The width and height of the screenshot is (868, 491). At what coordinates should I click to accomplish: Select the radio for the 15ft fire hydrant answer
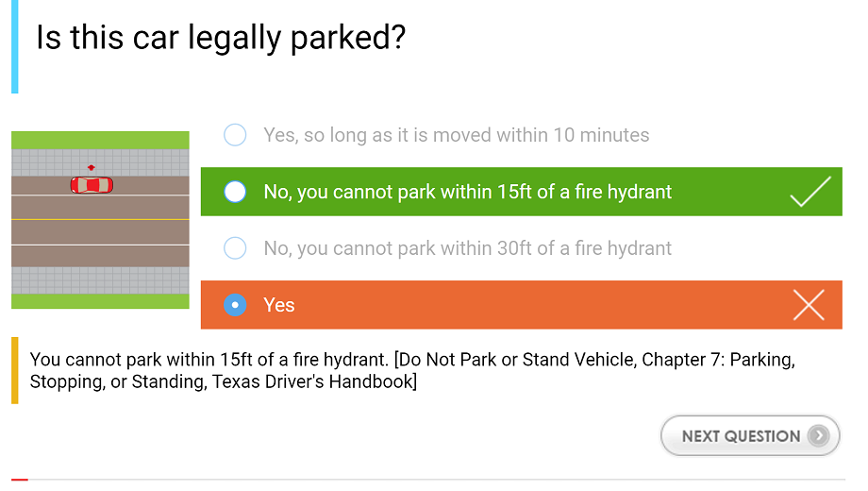coord(235,192)
